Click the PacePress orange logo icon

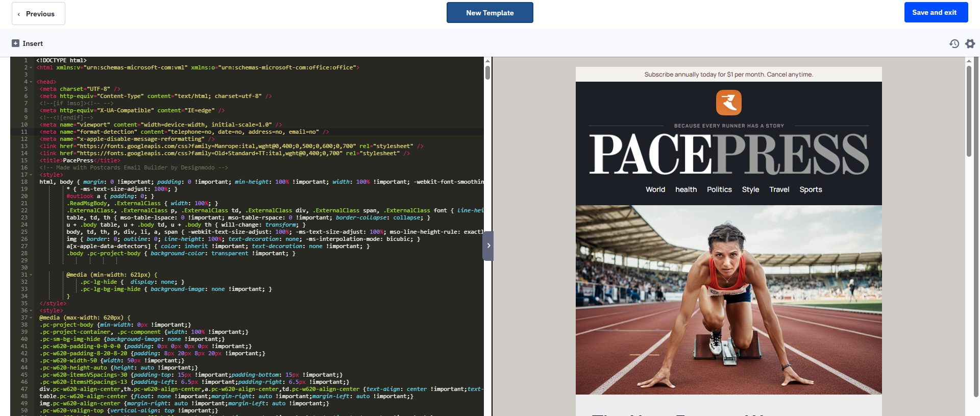tap(728, 102)
